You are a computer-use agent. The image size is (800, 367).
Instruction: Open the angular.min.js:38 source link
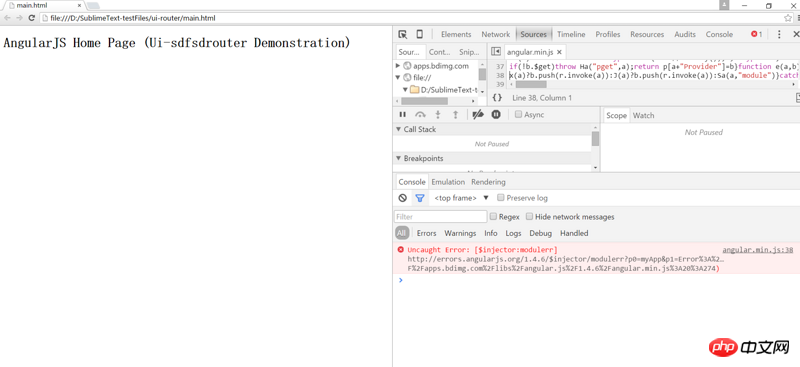coord(758,250)
